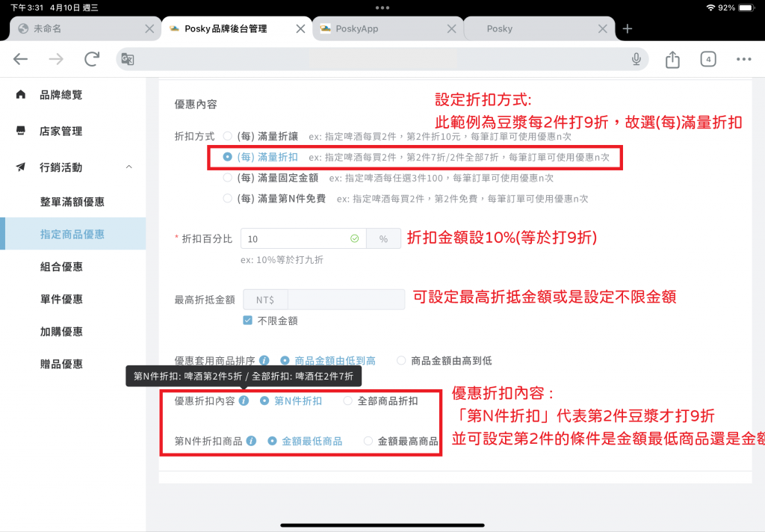Click the 優惠內容 section heading
The width and height of the screenshot is (765, 532).
(x=196, y=104)
